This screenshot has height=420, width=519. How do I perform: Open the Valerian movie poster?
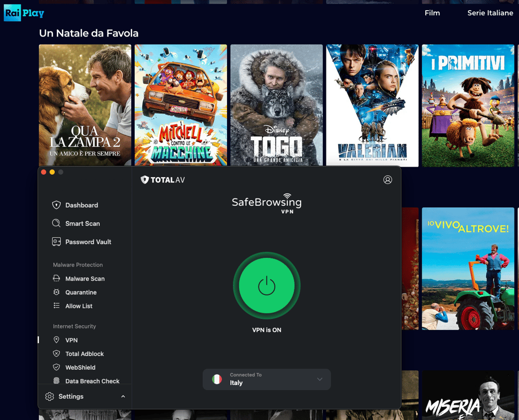coord(373,105)
